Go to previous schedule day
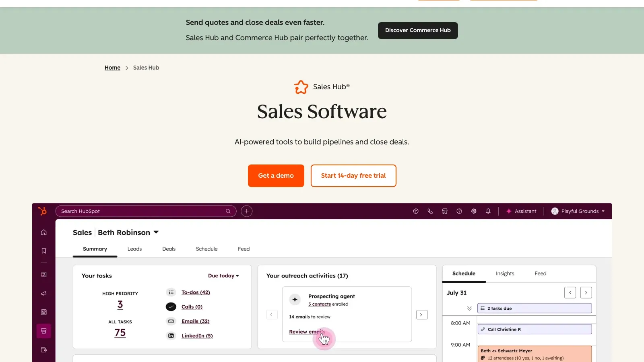This screenshot has width=644, height=362. (570, 292)
